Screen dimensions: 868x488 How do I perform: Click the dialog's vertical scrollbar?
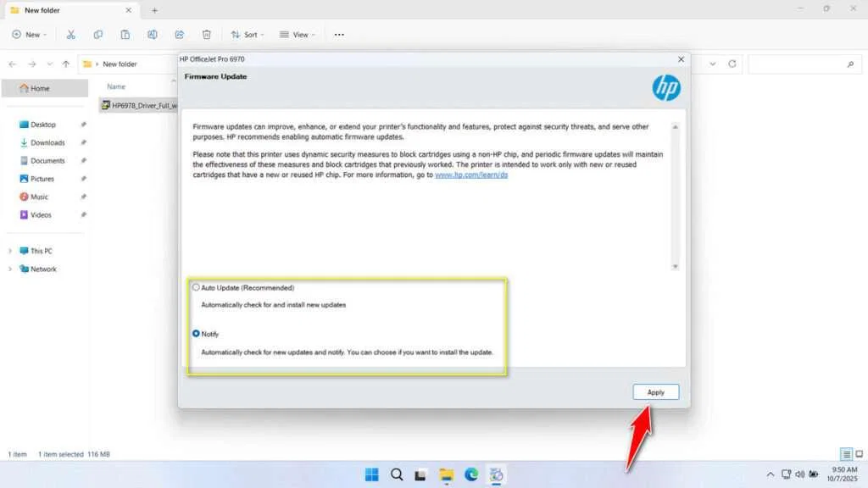point(675,195)
